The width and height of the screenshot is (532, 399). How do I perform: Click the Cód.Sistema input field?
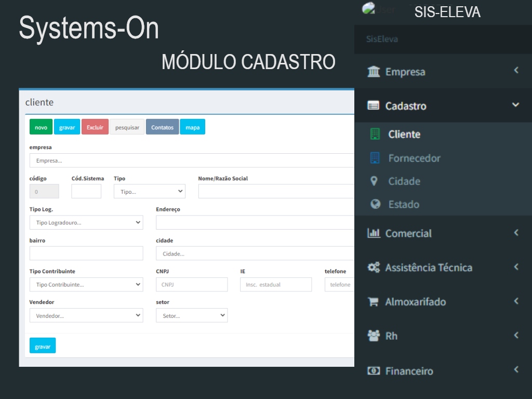86,191
